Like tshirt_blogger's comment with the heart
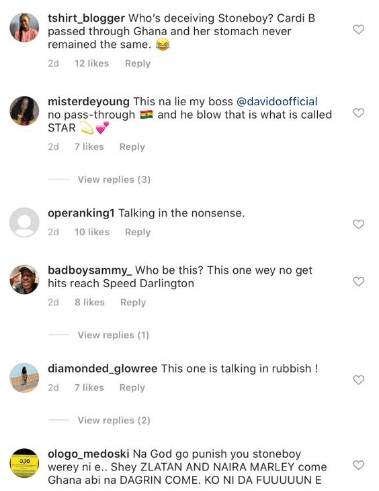Image resolution: width=379 pixels, height=491 pixels. click(x=358, y=30)
